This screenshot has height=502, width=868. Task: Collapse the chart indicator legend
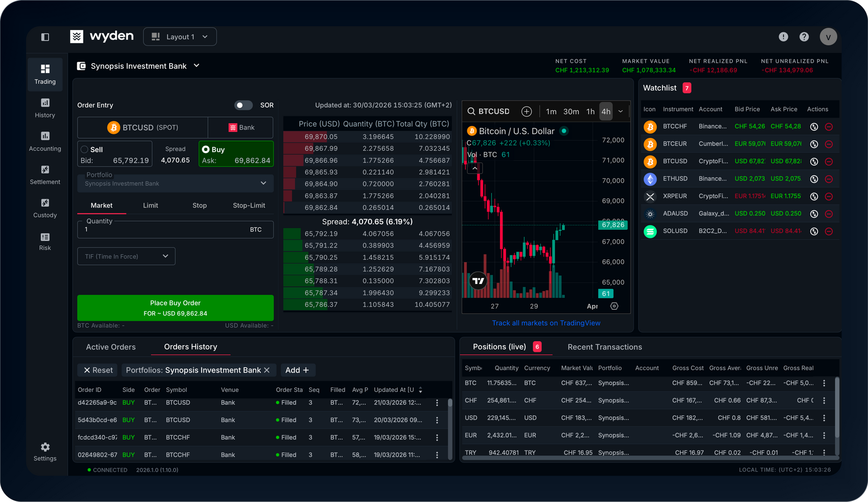(475, 168)
